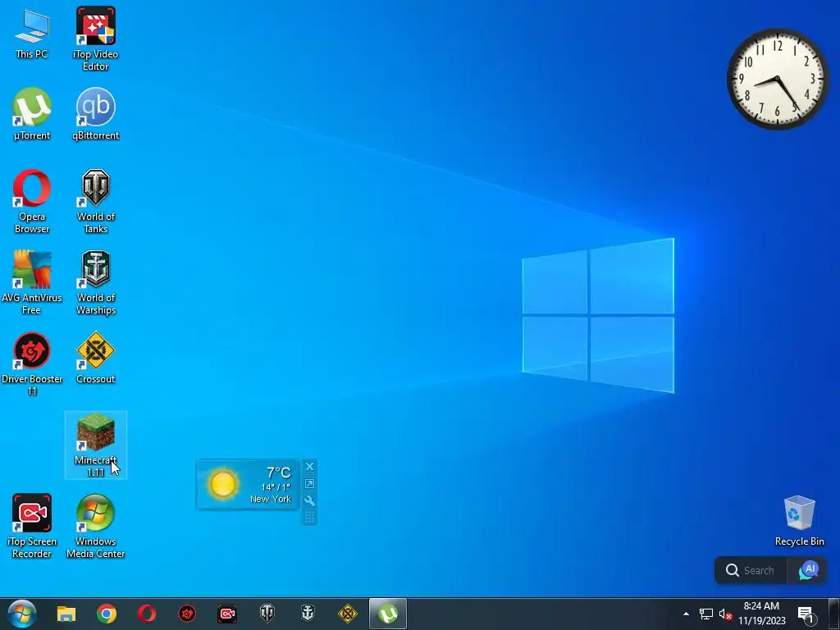The width and height of the screenshot is (840, 630).
Task: Click the weather gadget drag handle
Action: point(309,517)
